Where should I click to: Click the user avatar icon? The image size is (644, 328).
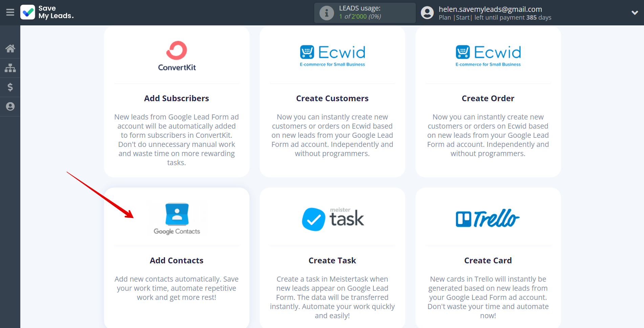427,13
